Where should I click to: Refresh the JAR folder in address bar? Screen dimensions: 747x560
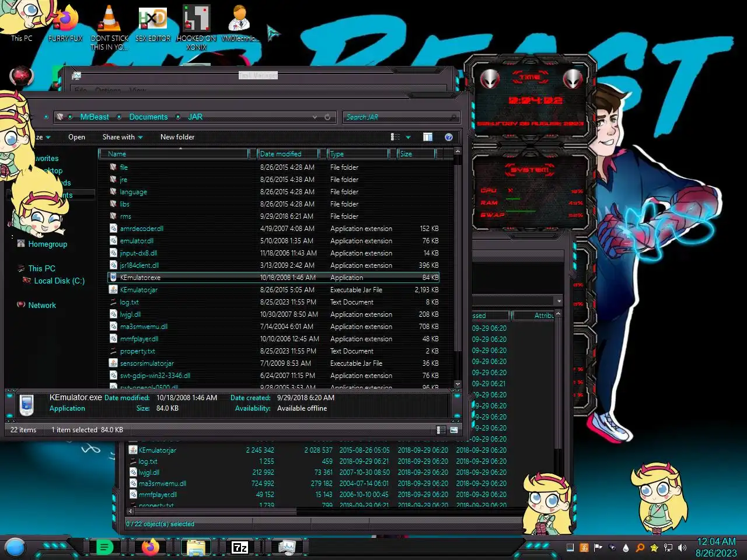pos(327,117)
